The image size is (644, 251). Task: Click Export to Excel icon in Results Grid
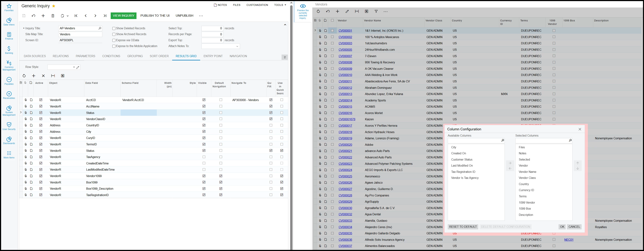tap(63, 76)
